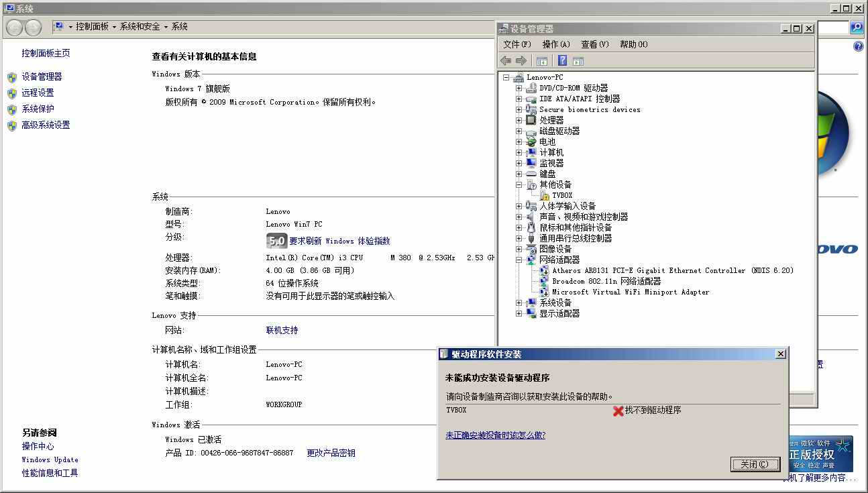Select the DVD/CD-ROM 驱动器 drive icon
Screen dimensions: 868x493
point(531,88)
